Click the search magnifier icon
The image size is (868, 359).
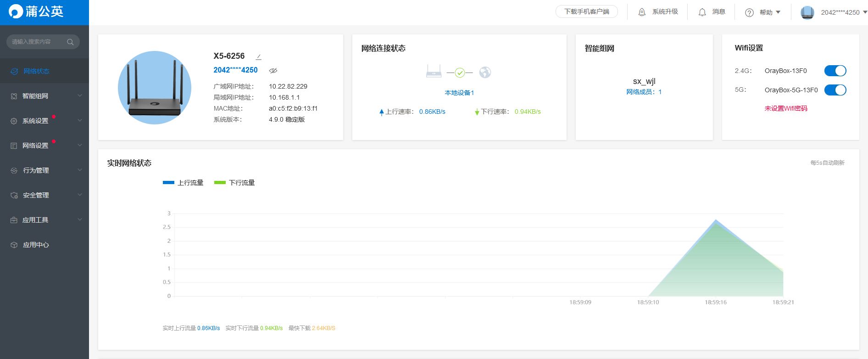tap(70, 42)
